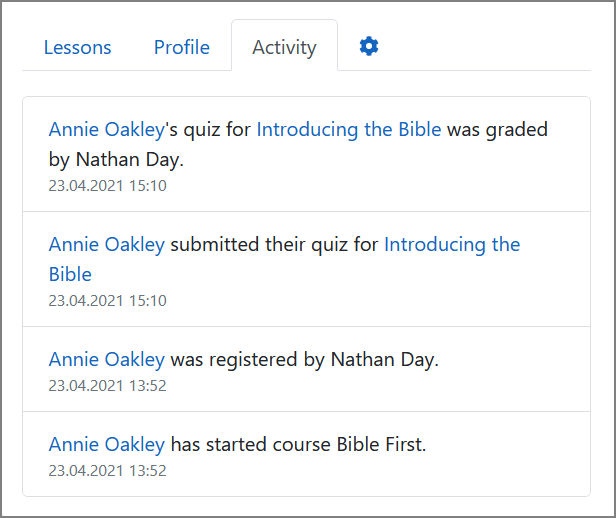Open Introducing the Bible link in graded entry

[x=349, y=129]
